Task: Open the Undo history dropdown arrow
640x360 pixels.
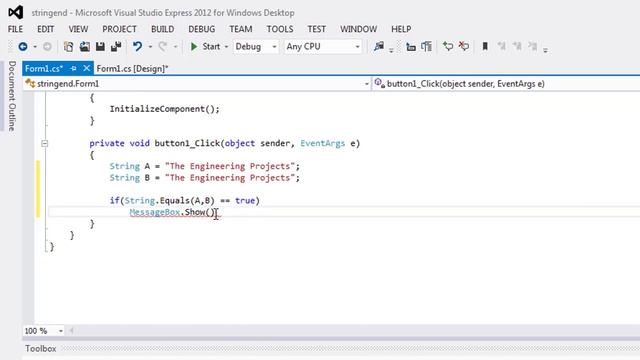Action: pos(150,47)
